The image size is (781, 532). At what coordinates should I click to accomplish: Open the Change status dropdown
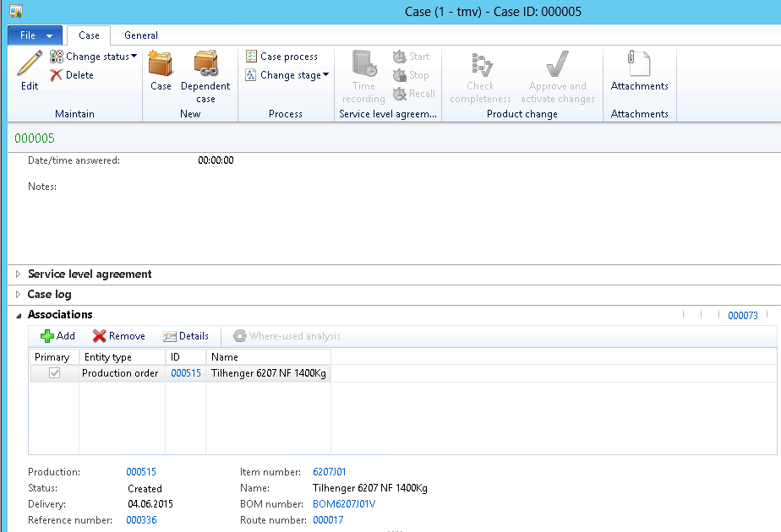(x=94, y=57)
